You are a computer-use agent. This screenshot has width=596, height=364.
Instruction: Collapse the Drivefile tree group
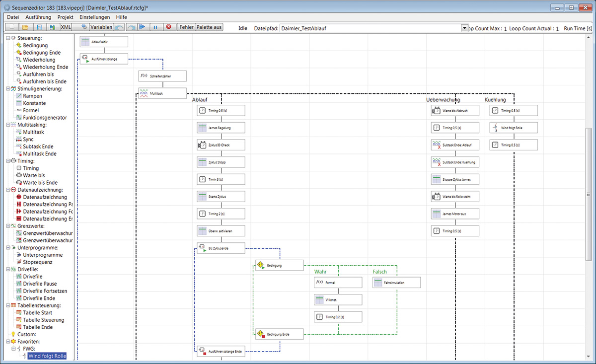[7, 269]
